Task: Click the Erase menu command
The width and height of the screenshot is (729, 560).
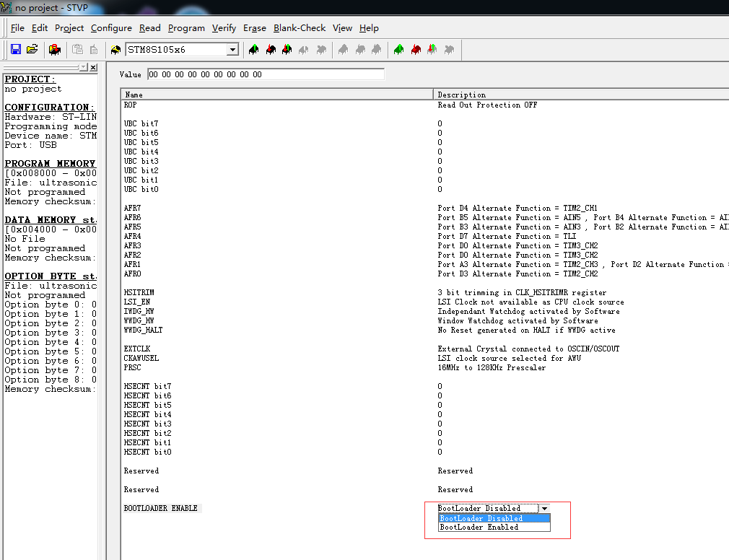Action: pos(254,28)
